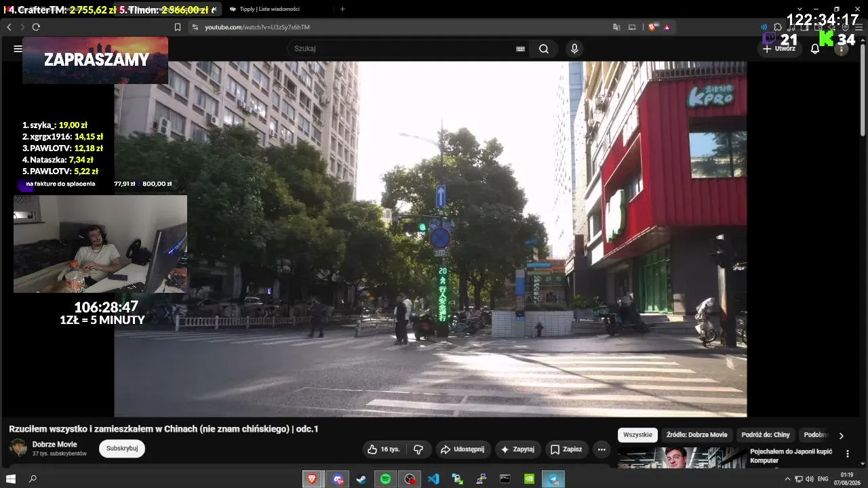Bookmark this page in the address bar
The width and height of the screenshot is (868, 488).
coord(178,27)
